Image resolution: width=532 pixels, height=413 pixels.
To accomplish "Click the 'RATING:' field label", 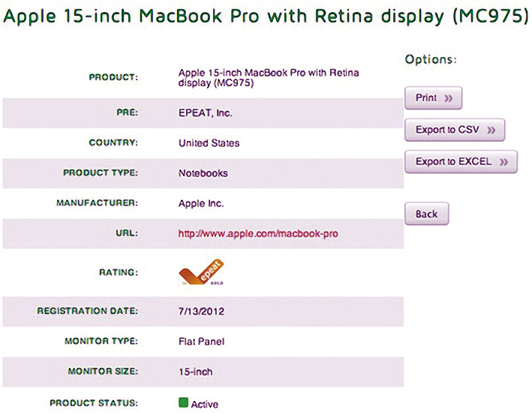I will (x=119, y=272).
